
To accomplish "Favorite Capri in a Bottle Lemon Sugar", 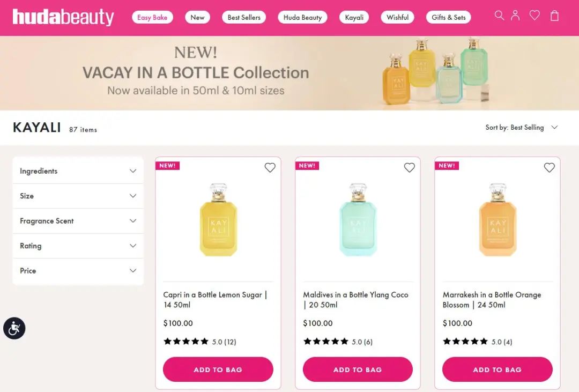I will pyautogui.click(x=270, y=168).
